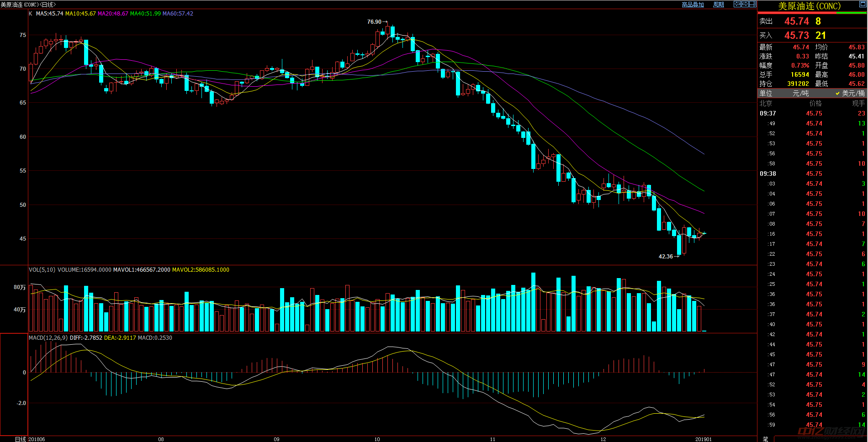Viewport: 868px width, 442px height.
Task: Click the 201901 date marker on timeline
Action: point(703,439)
